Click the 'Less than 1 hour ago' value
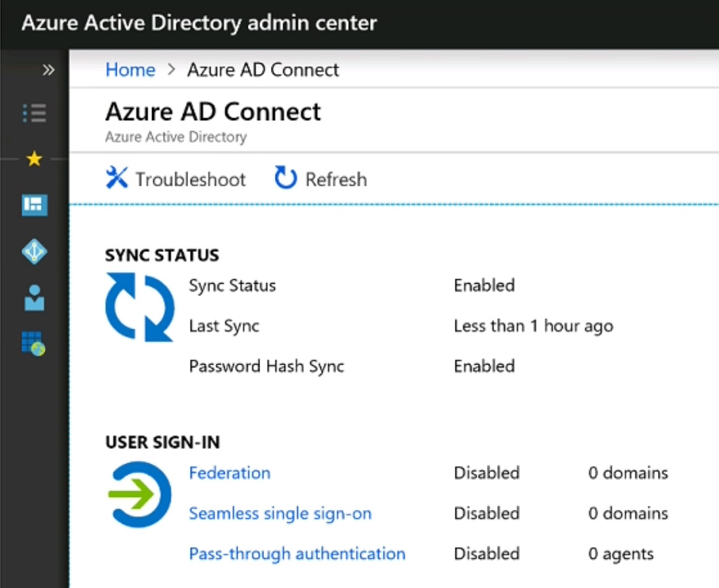 pyautogui.click(x=533, y=326)
